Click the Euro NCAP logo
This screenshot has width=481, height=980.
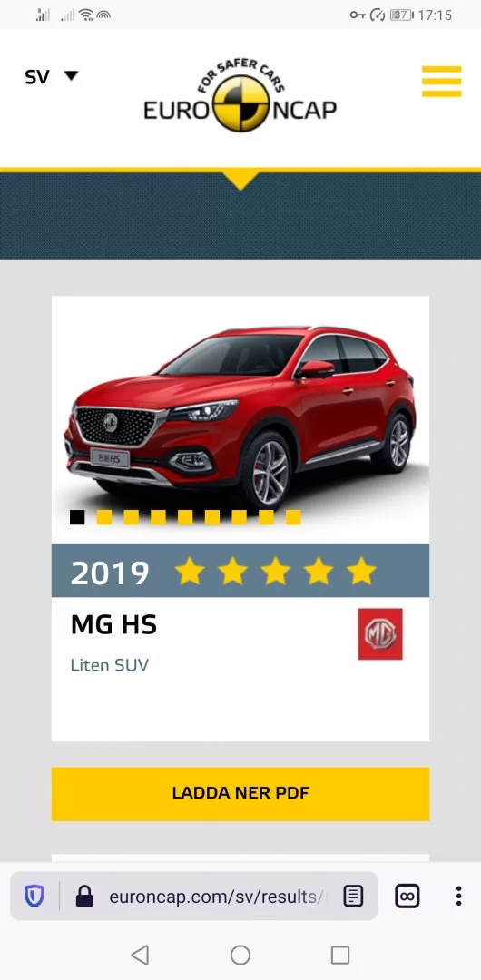click(x=240, y=95)
